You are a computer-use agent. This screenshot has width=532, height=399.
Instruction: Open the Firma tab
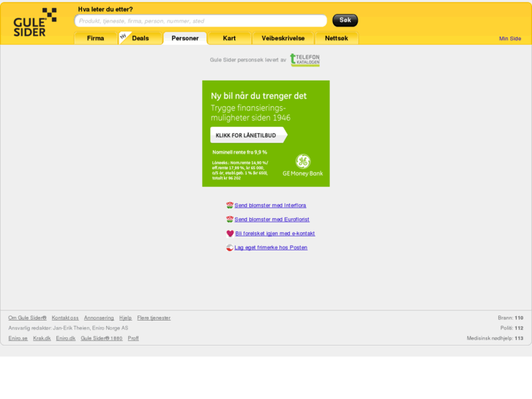96,38
